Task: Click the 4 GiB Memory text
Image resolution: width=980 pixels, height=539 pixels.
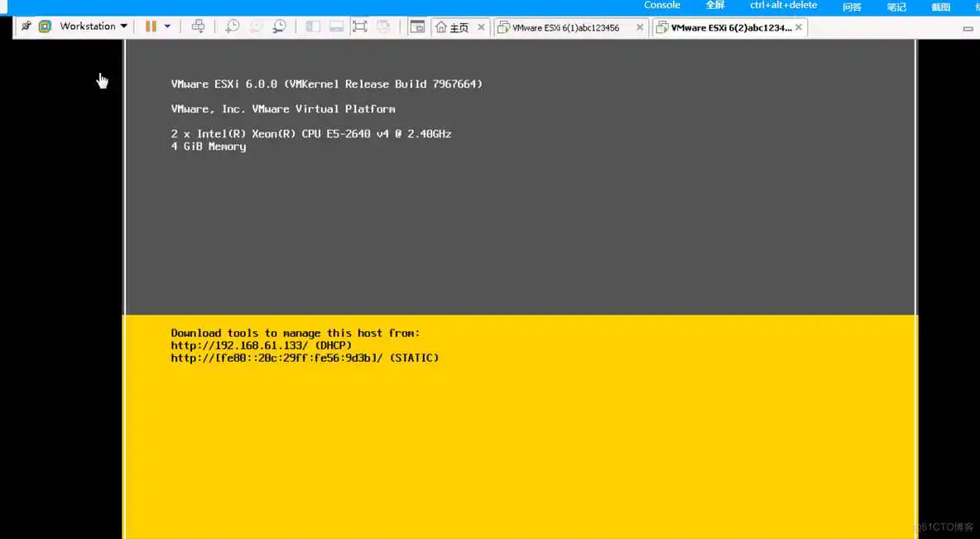Action: pyautogui.click(x=208, y=147)
